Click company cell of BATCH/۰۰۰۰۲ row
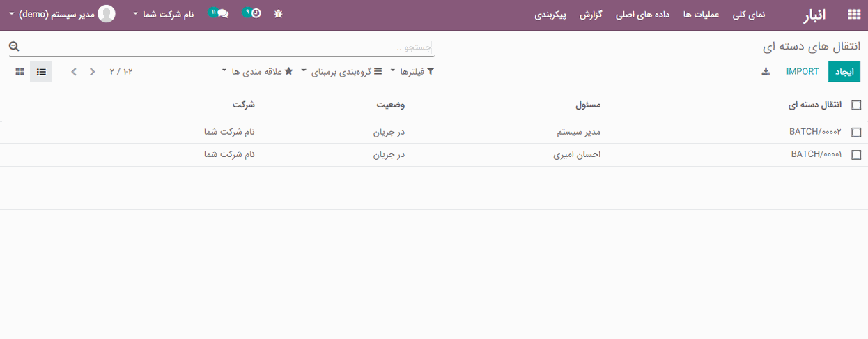Image resolution: width=868 pixels, height=339 pixels. coord(229,132)
